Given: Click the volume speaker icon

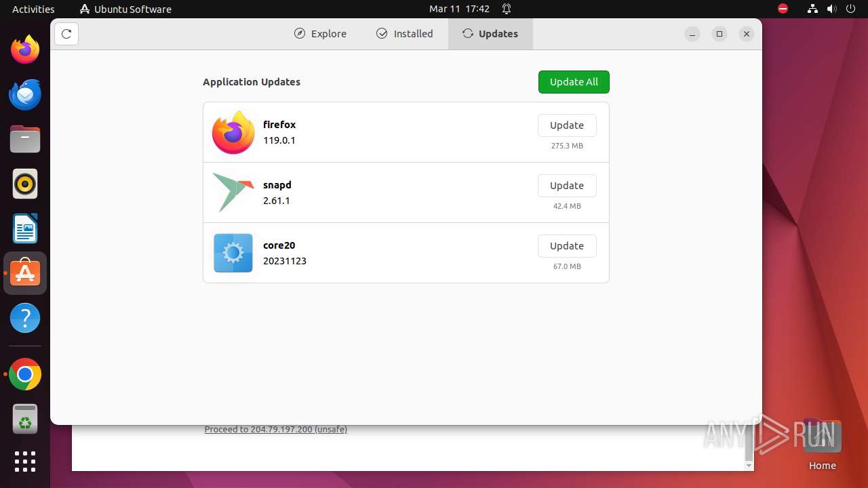Looking at the screenshot, I should tap(831, 9).
